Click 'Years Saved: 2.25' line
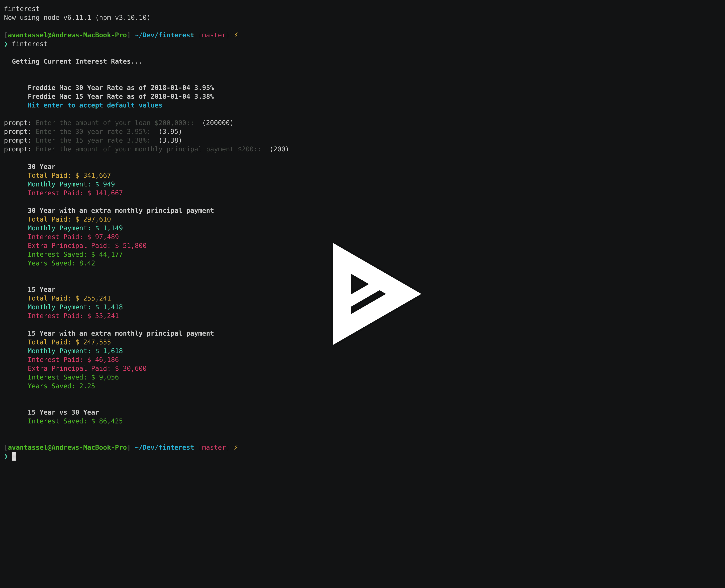Screen dimensions: 725x588 pyautogui.click(x=61, y=386)
